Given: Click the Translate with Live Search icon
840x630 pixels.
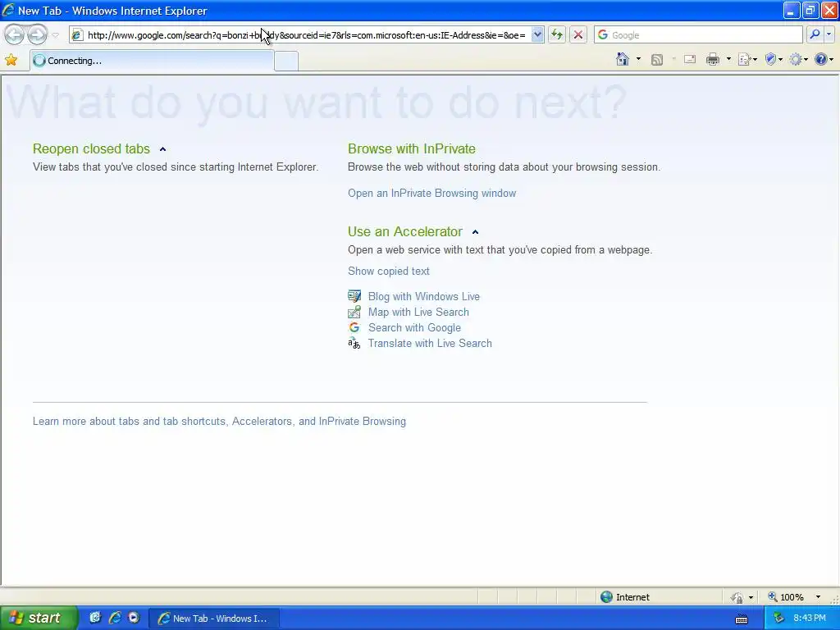Looking at the screenshot, I should coord(354,344).
